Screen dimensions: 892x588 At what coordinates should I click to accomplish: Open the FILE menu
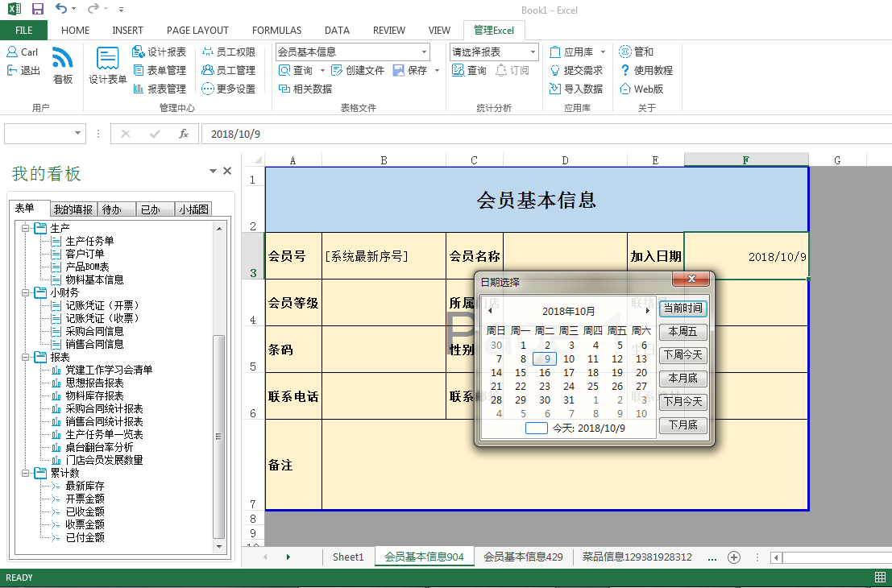pos(24,30)
